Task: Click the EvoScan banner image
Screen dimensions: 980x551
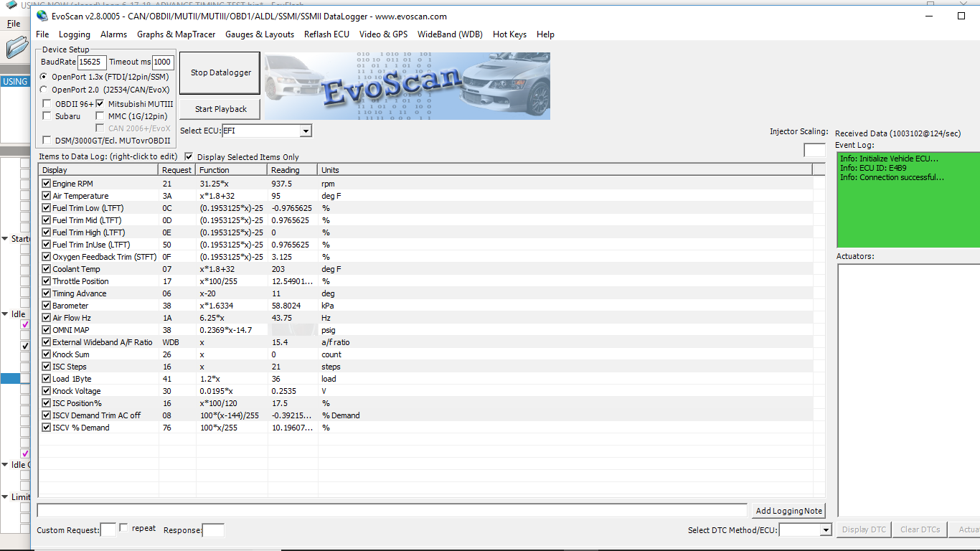Action: click(x=407, y=86)
